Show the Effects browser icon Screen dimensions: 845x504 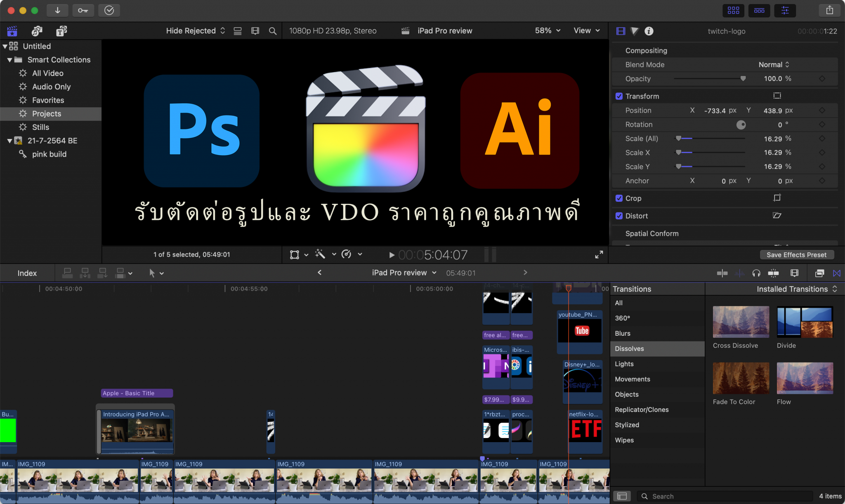pyautogui.click(x=819, y=273)
